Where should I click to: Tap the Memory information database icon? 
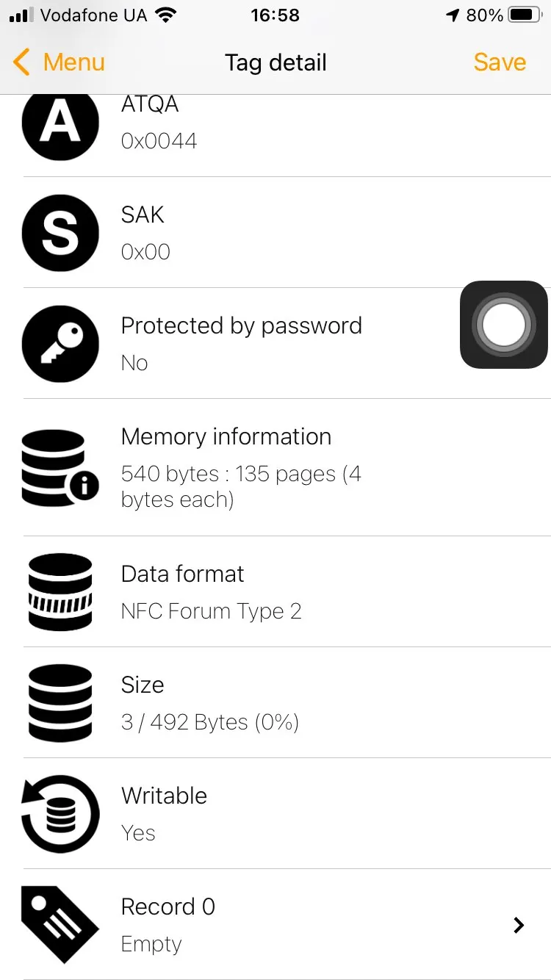pos(60,468)
